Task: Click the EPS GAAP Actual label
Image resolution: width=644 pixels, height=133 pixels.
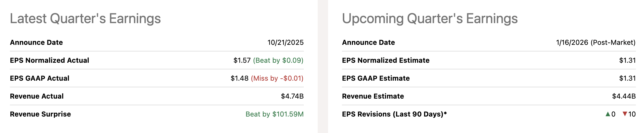Action: click(40, 78)
